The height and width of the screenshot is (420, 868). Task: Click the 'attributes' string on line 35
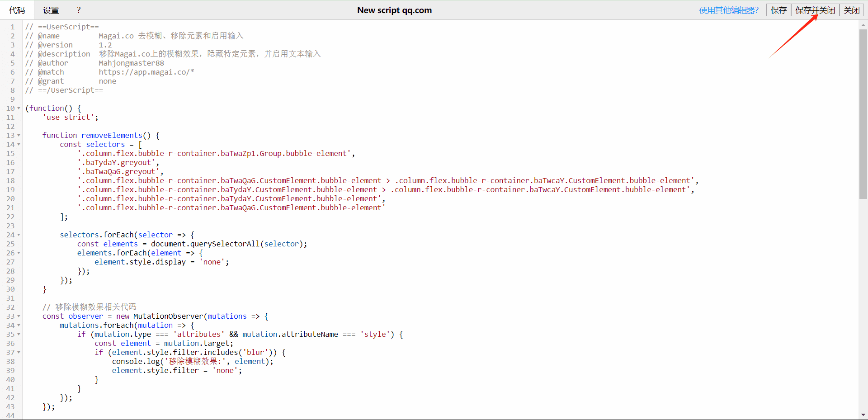pyautogui.click(x=199, y=334)
